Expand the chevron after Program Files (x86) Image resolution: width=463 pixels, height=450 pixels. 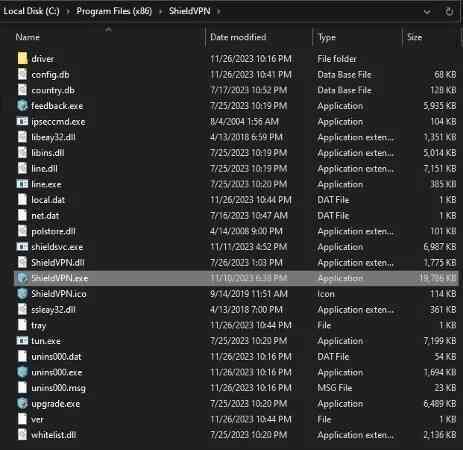(160, 12)
